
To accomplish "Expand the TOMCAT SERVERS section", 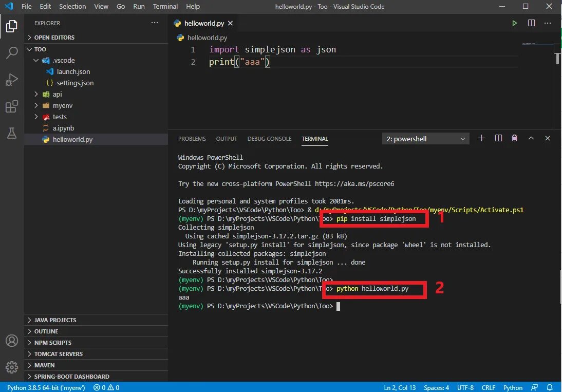I will pyautogui.click(x=96, y=354).
